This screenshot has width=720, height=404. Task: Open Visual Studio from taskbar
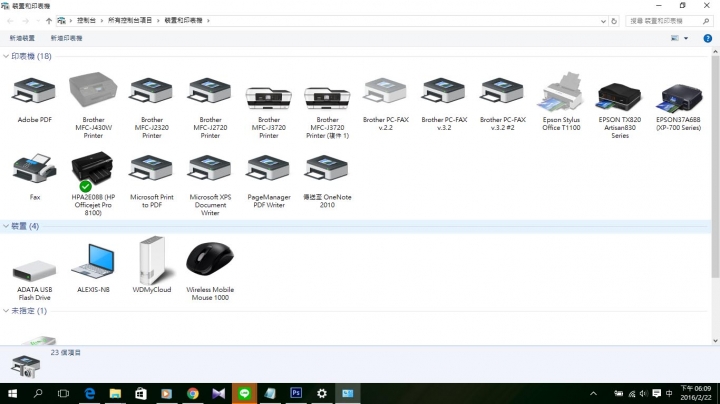coord(219,393)
